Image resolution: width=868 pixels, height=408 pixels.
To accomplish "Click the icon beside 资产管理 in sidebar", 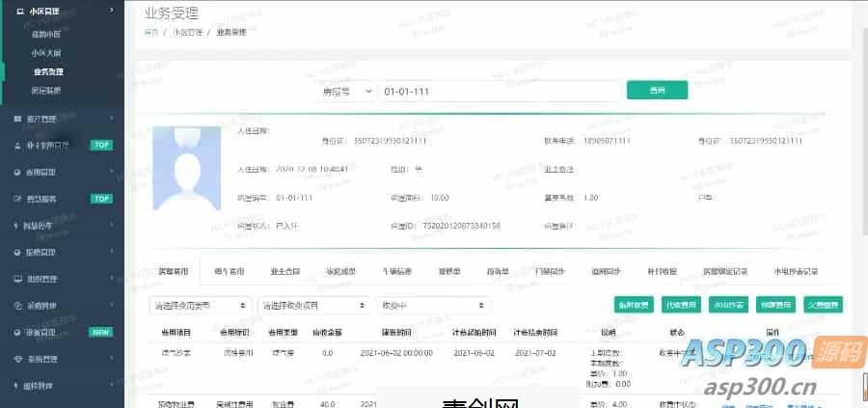I will (16, 119).
